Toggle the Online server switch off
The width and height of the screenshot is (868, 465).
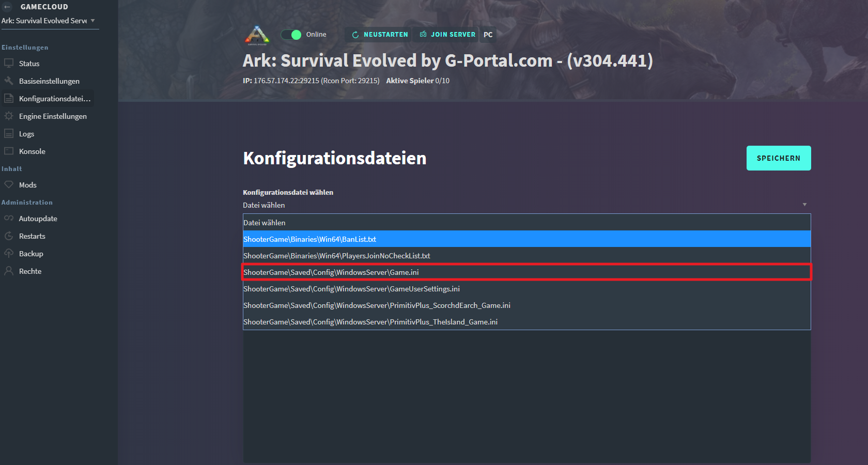[x=291, y=35]
